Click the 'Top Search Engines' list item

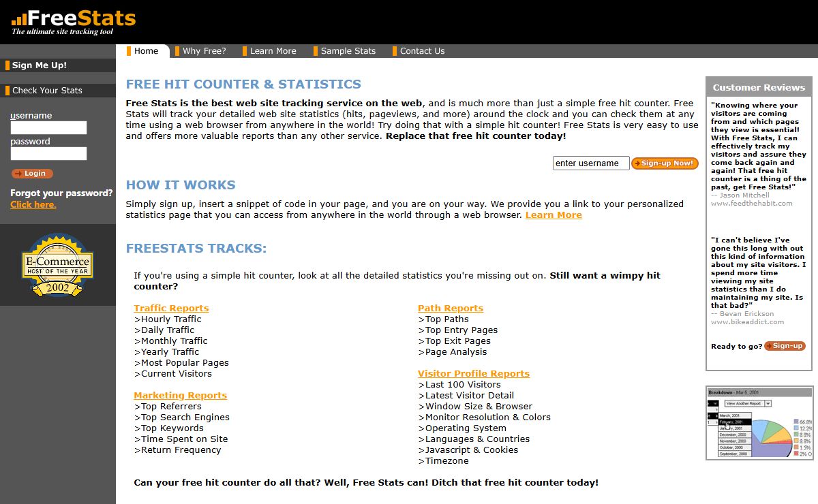point(182,418)
